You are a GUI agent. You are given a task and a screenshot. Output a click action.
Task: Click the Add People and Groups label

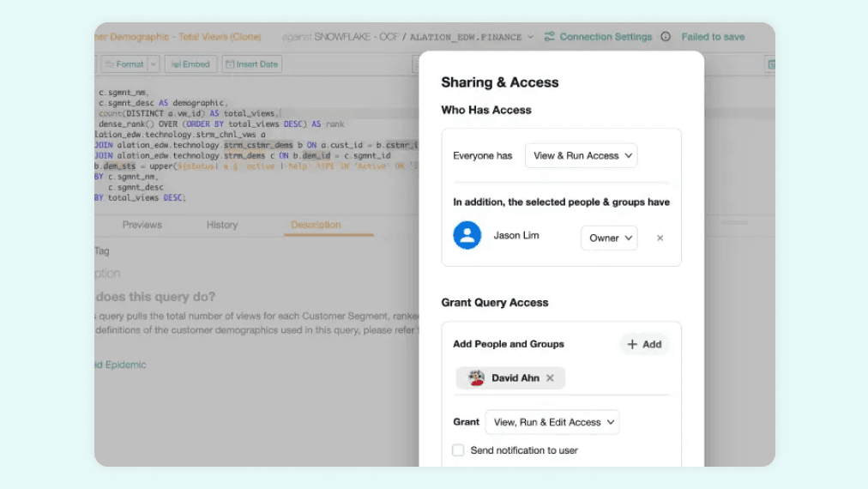(x=508, y=344)
